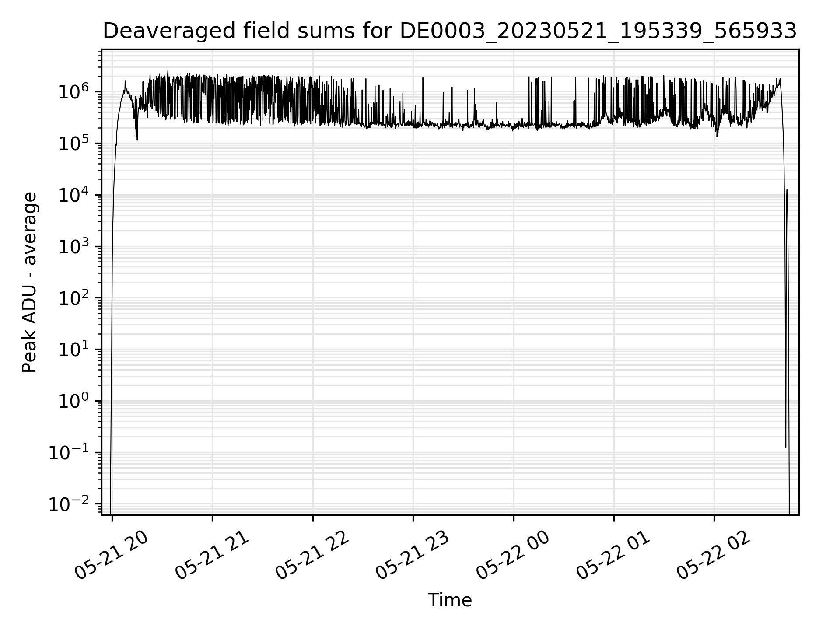The width and height of the screenshot is (840, 630).
Task: Click the y tick label 10^5
Action: [x=73, y=143]
